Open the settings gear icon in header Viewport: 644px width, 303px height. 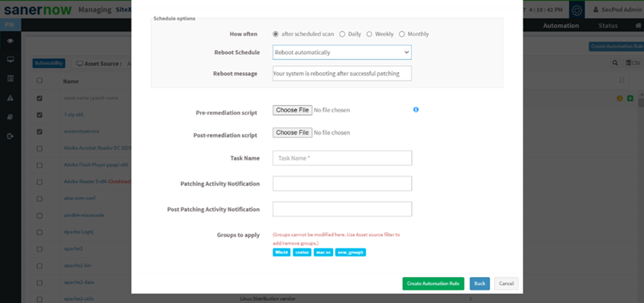[x=577, y=10]
